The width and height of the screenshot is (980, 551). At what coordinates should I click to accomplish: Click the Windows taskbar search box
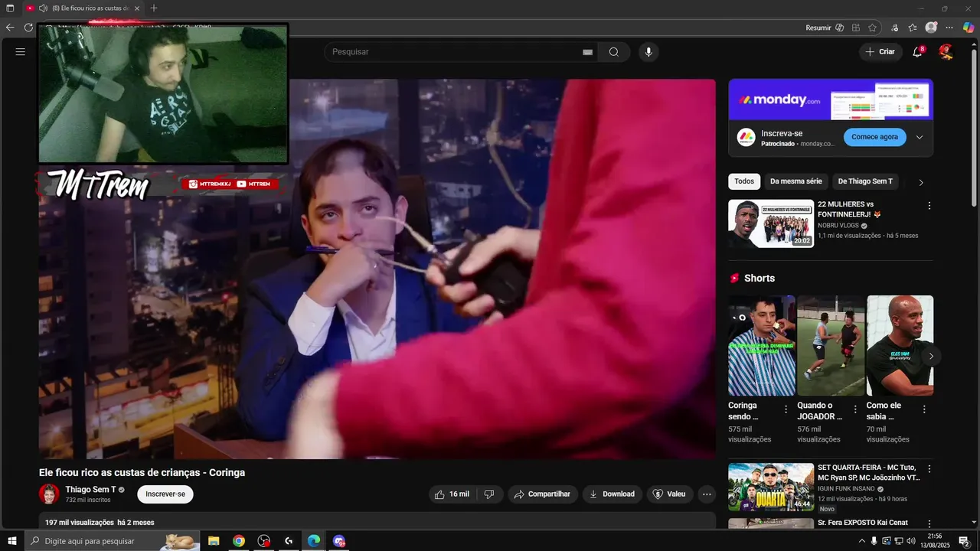(112, 541)
